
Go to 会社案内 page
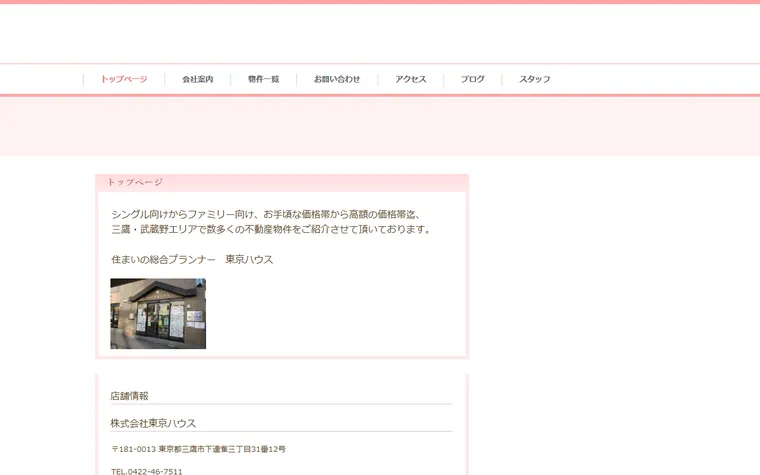click(197, 79)
